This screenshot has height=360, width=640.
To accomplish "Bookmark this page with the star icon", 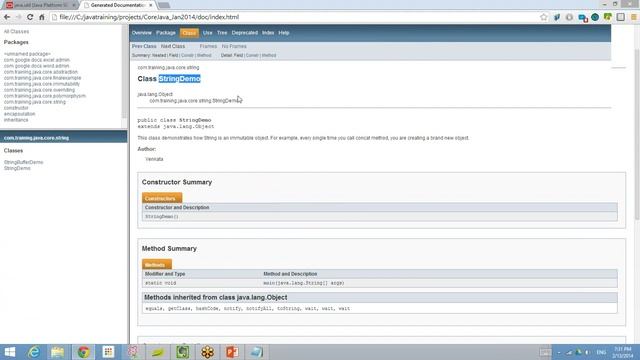I will (x=544, y=17).
